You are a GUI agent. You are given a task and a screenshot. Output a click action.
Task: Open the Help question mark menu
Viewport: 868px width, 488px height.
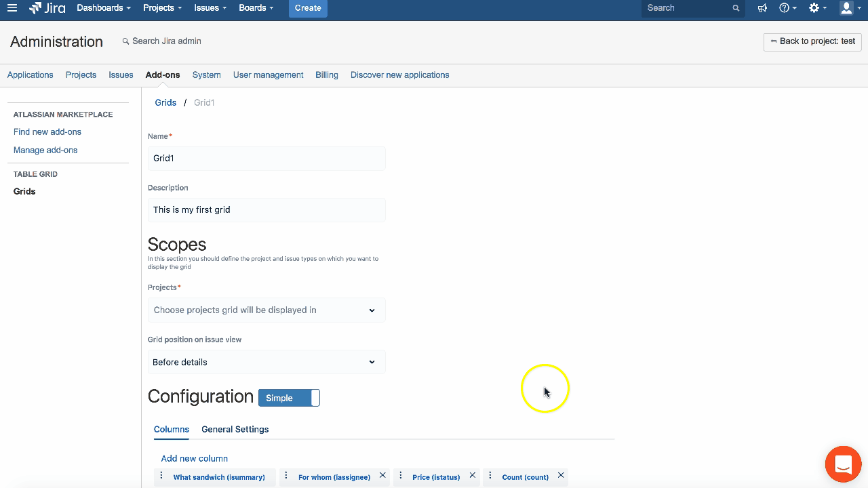pos(787,8)
